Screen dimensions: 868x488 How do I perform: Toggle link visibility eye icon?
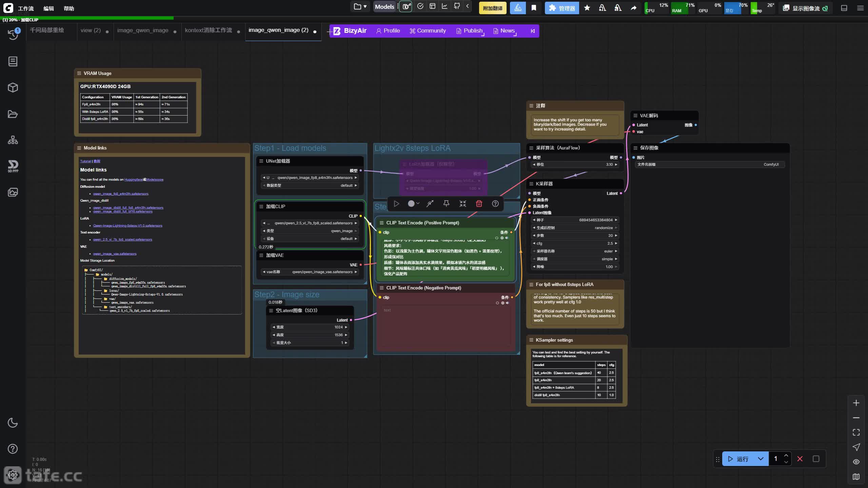[x=856, y=462]
